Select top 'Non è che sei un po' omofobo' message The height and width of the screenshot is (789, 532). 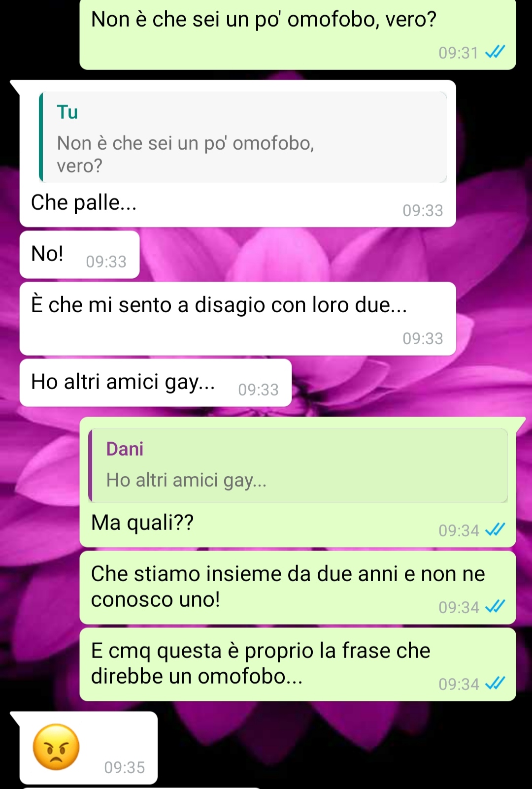pyautogui.click(x=298, y=34)
